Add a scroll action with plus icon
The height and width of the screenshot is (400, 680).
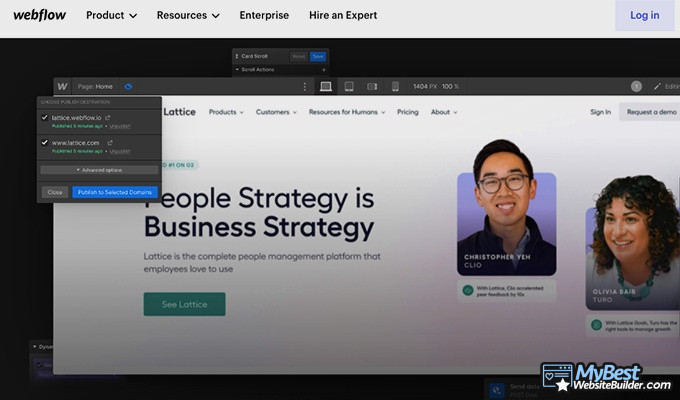pos(324,69)
